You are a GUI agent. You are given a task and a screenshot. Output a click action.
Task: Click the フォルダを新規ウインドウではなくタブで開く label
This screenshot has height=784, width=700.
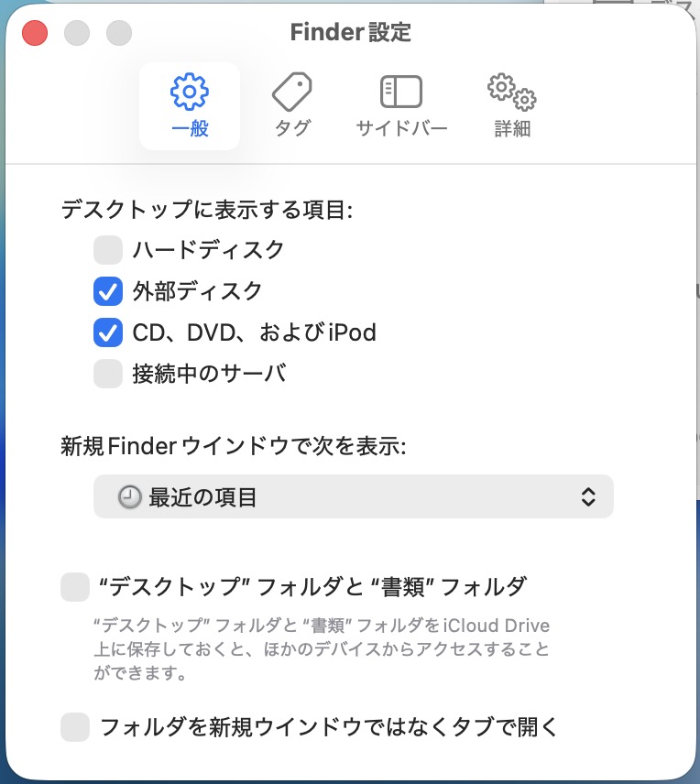click(328, 728)
